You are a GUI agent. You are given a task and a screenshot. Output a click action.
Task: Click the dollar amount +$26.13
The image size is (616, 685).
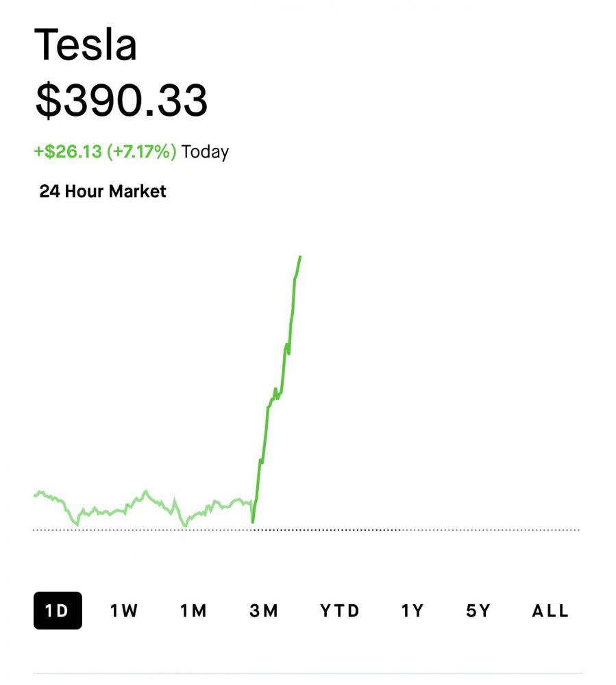(68, 151)
